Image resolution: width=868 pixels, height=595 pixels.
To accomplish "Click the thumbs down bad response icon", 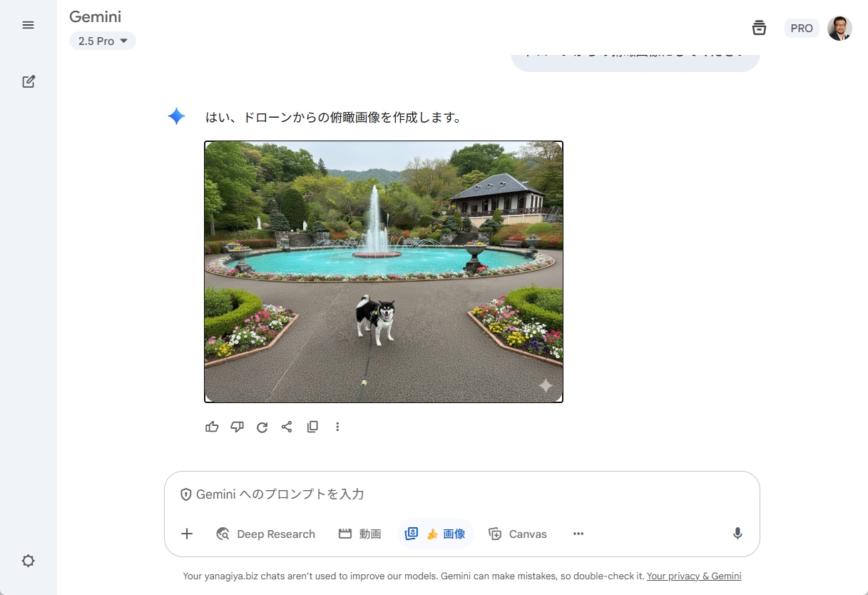I will (237, 427).
